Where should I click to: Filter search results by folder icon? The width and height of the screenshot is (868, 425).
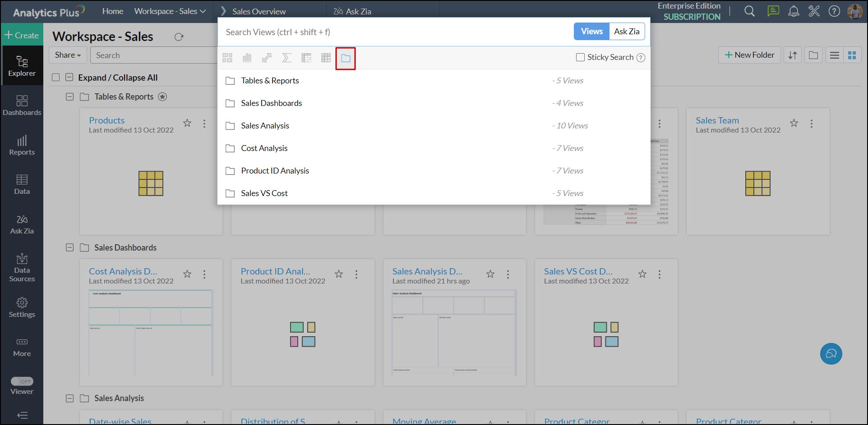coord(346,58)
